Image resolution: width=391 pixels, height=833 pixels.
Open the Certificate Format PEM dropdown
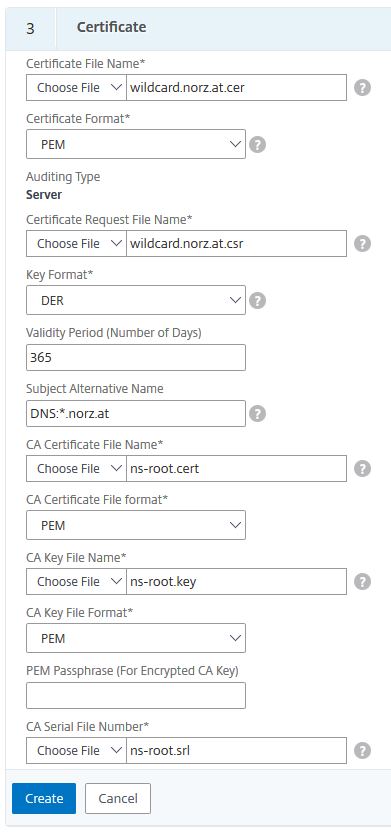136,144
